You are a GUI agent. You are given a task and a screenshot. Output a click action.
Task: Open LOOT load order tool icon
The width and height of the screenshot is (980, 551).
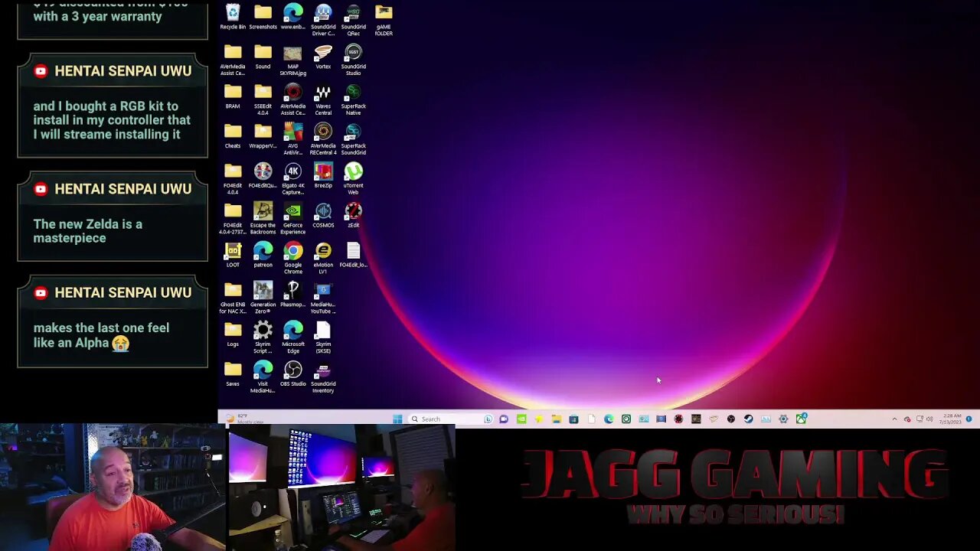tap(233, 255)
